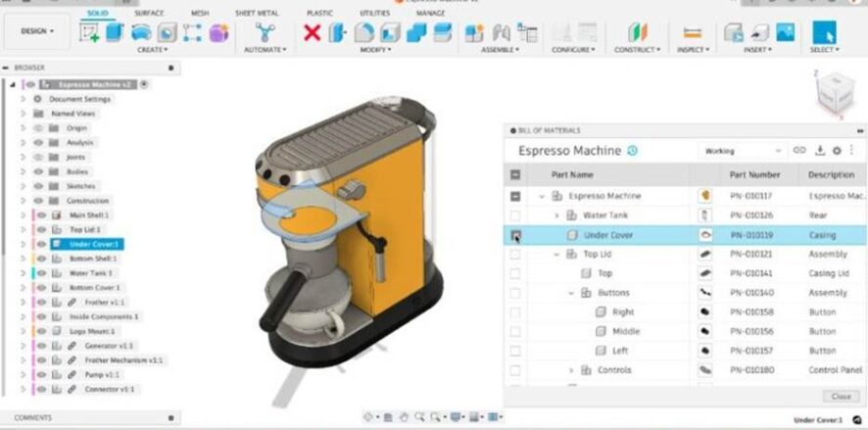Expand the Named Views node
The height and width of the screenshot is (430, 868).
[24, 114]
